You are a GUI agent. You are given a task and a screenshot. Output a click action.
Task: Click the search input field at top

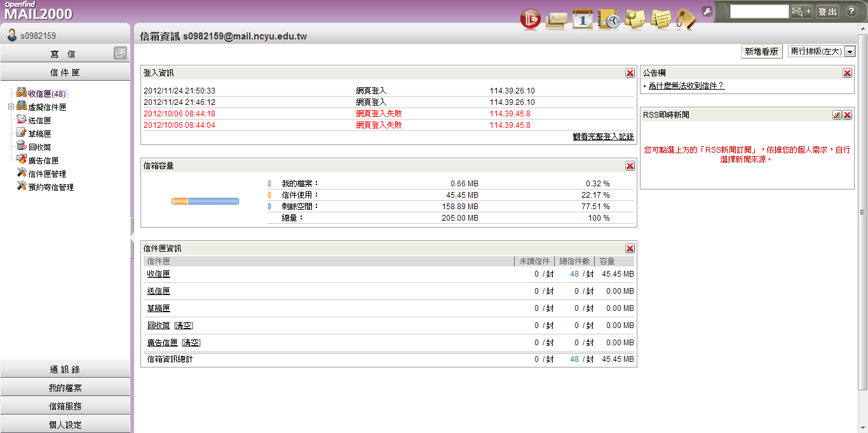759,11
